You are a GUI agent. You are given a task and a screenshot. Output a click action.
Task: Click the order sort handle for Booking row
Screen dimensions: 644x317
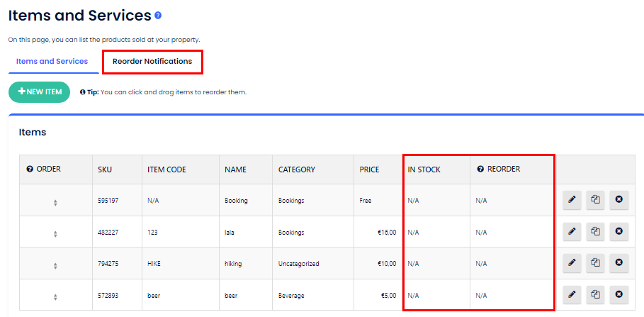click(55, 203)
